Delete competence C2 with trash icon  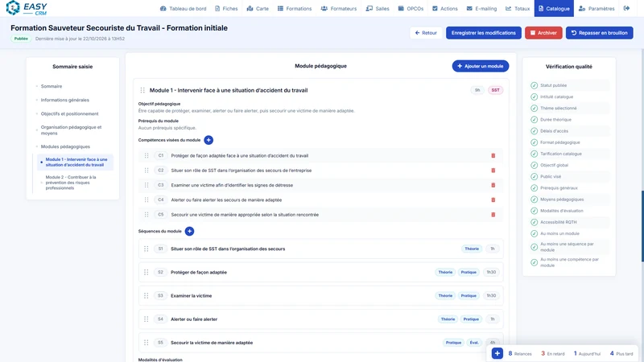click(493, 171)
